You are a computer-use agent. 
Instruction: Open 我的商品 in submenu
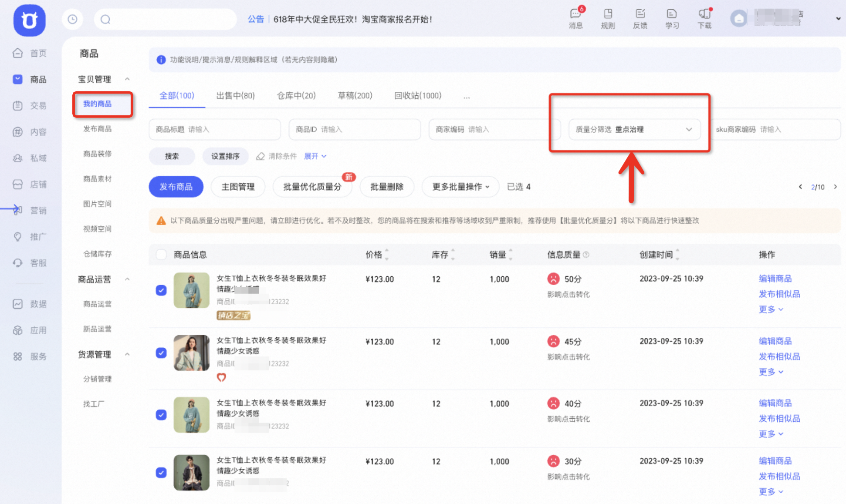(97, 104)
